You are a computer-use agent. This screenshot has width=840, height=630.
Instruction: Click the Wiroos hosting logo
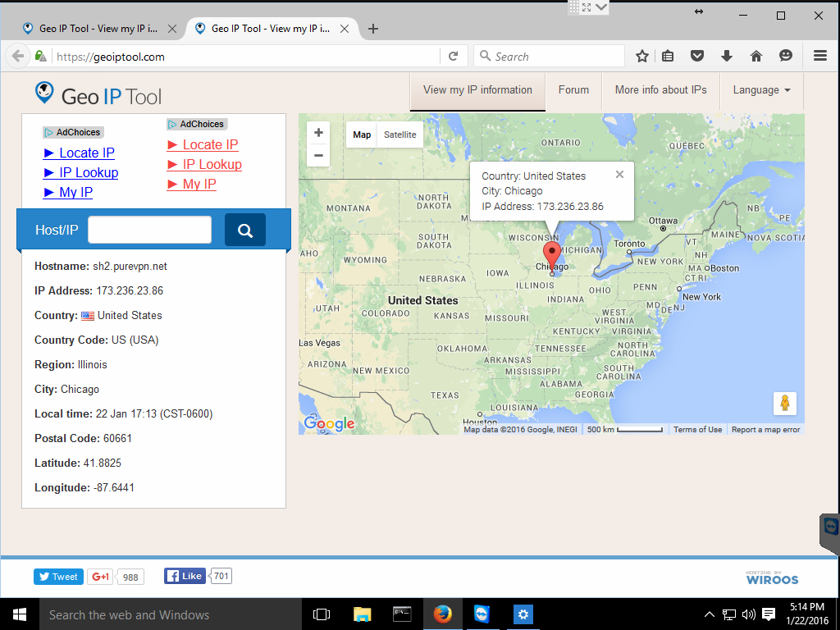point(772,578)
